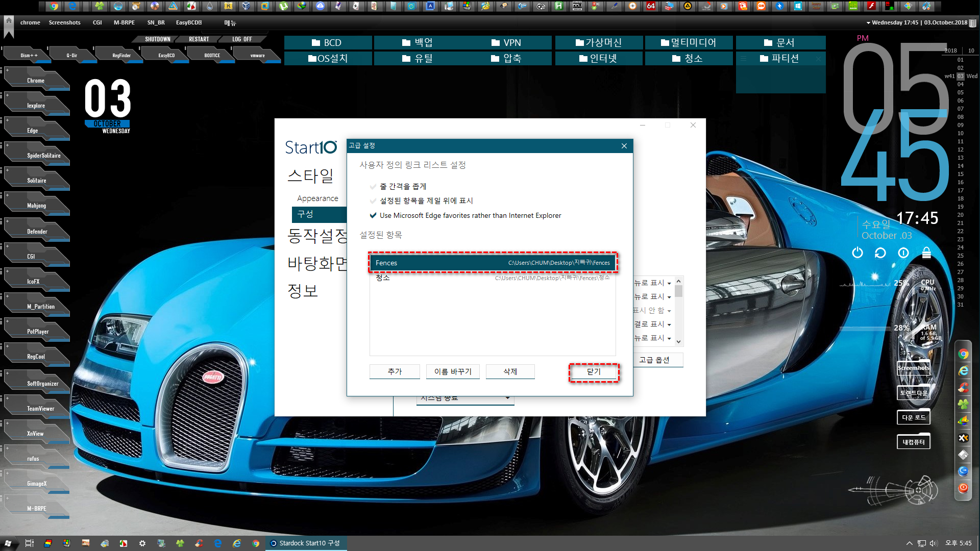Click the volume speaker tray icon

[934, 543]
